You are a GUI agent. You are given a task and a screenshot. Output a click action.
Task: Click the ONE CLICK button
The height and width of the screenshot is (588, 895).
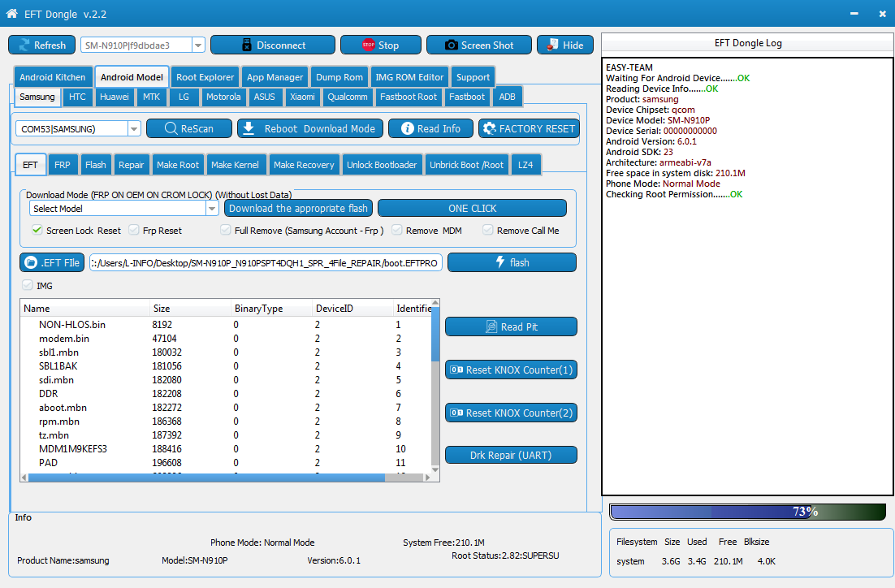coord(472,209)
